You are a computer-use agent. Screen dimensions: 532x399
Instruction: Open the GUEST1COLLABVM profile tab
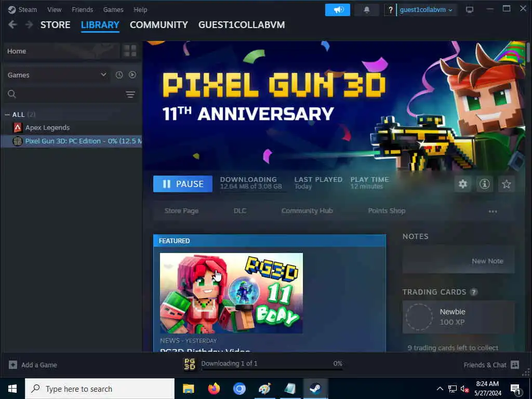(x=242, y=25)
